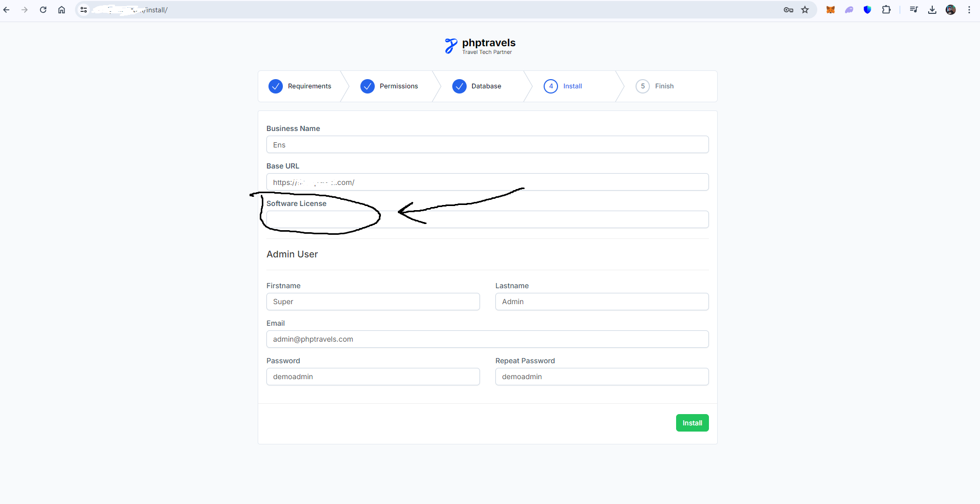Screen dimensions: 980x504
Task: View site information in address bar
Action: point(84,10)
